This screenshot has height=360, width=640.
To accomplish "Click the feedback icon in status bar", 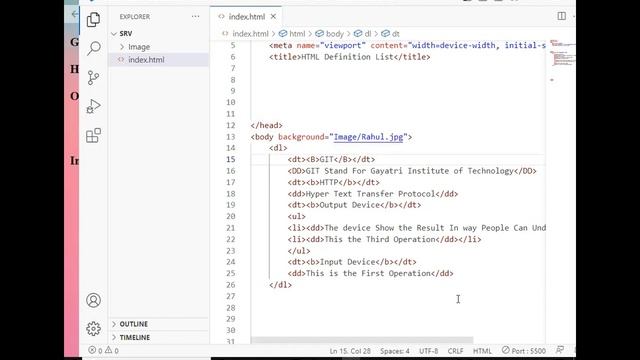I will [560, 350].
